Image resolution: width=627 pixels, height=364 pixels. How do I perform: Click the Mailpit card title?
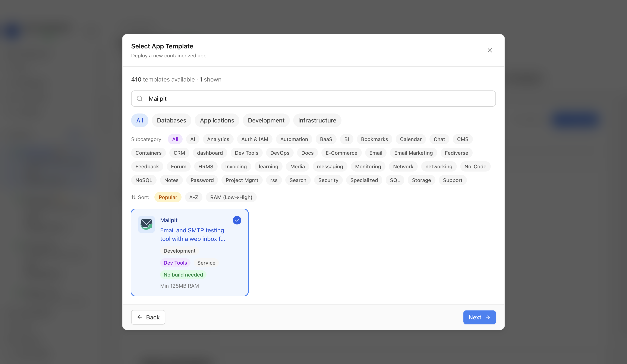point(169,220)
